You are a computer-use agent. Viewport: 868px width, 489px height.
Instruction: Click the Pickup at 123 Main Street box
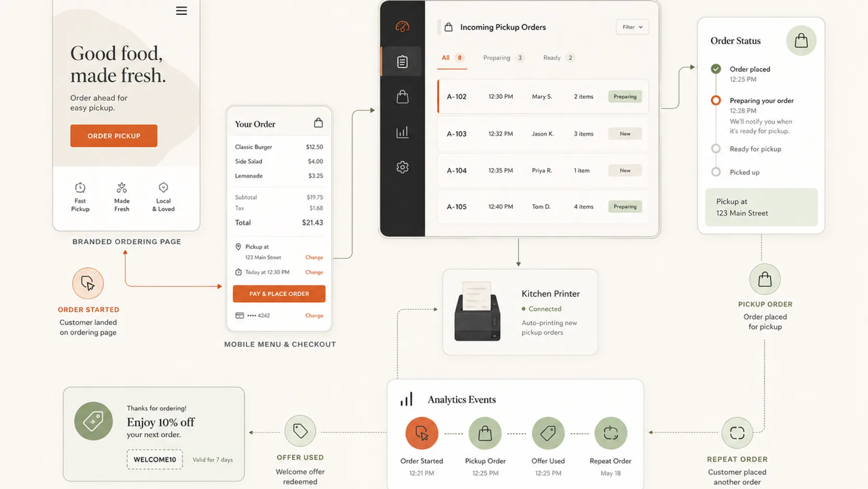[761, 207]
